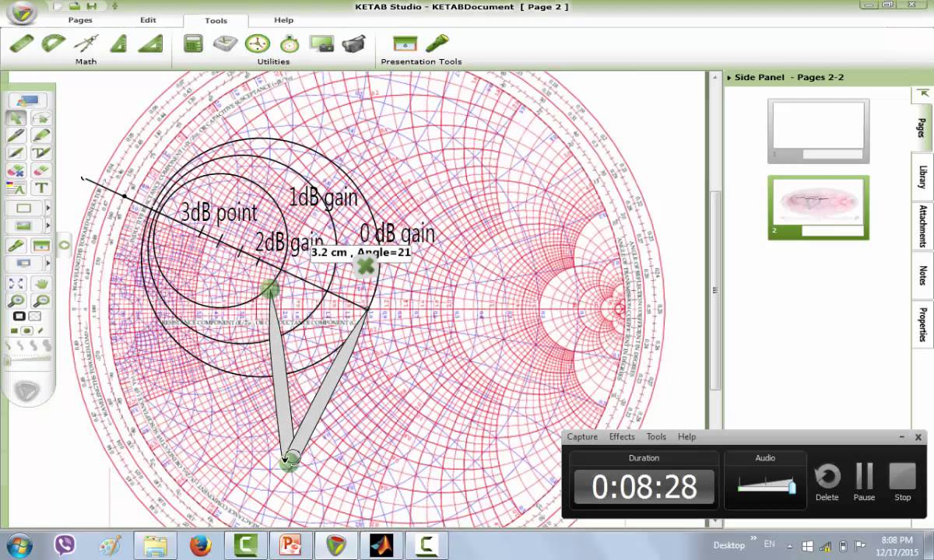Select the ruler tool in Math
The width and height of the screenshot is (934, 560).
point(22,43)
